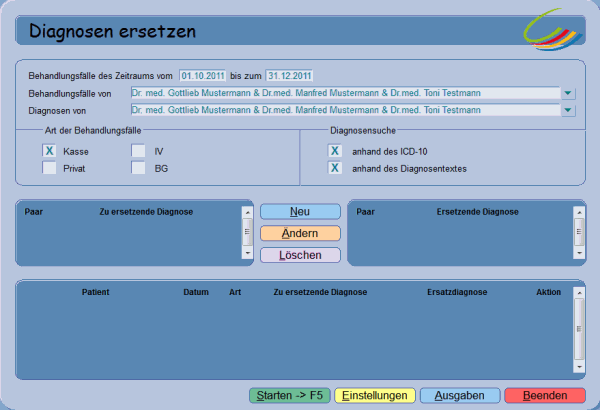
Task: Uncheck the Kasse checkbox
Action: tap(49, 151)
